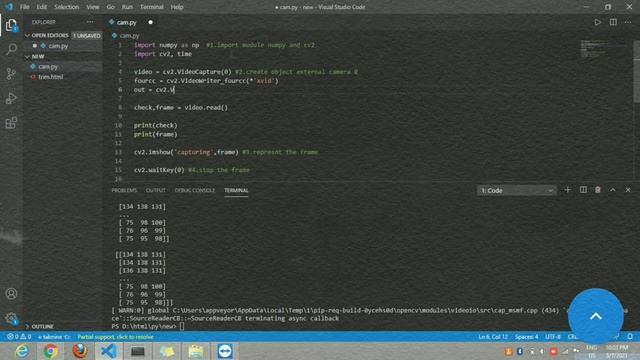This screenshot has height=360, width=640.
Task: Click line 6 'out = cv2.V' code
Action: pos(154,89)
